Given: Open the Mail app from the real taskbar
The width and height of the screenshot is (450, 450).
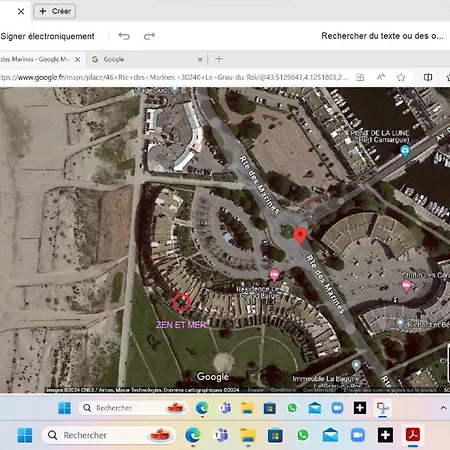Looking at the screenshot, I should tap(330, 435).
